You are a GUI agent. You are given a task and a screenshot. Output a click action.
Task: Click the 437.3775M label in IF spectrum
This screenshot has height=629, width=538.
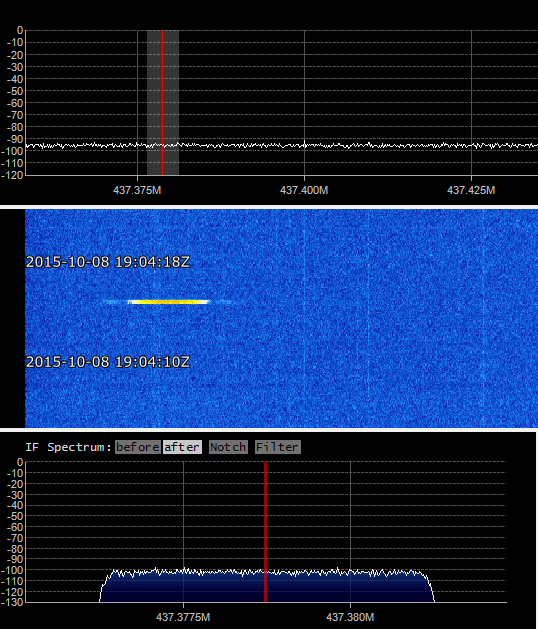point(183,617)
